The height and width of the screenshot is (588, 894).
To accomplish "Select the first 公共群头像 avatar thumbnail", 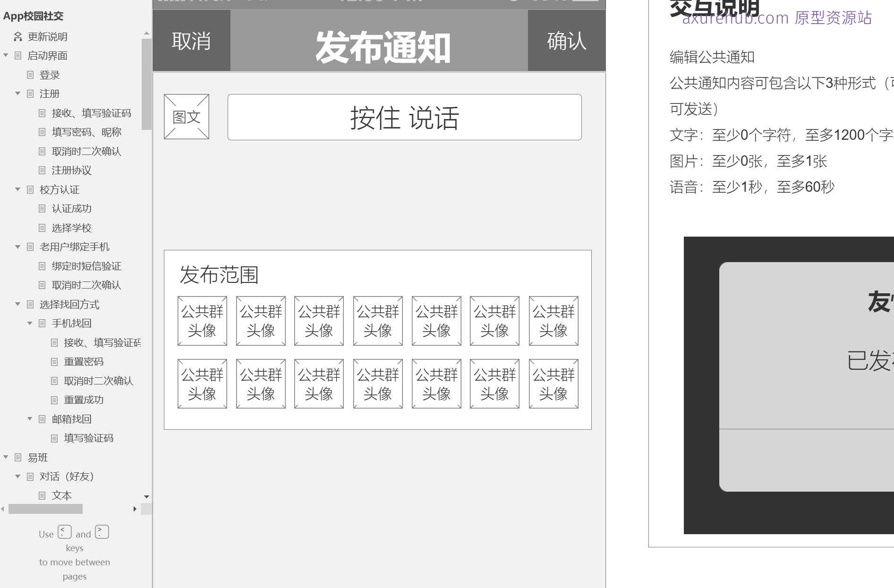I will [x=202, y=320].
